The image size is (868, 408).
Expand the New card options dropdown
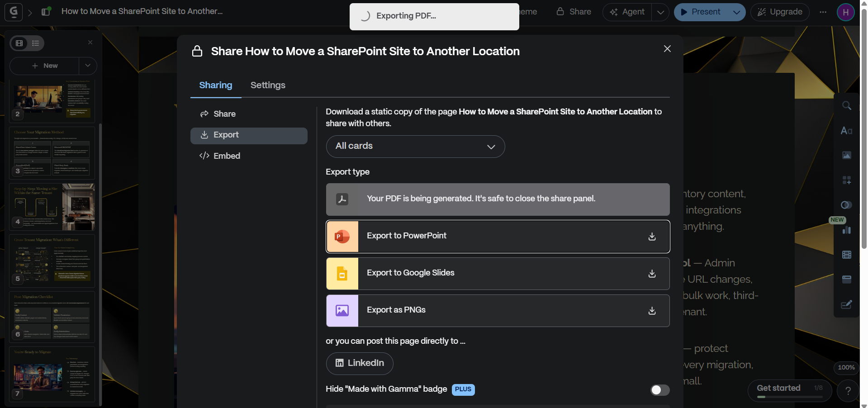(88, 66)
